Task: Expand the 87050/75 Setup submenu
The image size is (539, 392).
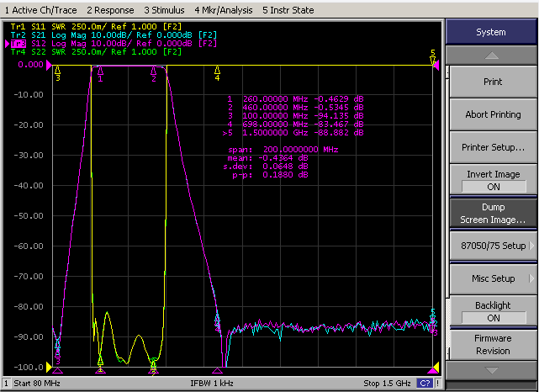Action: click(x=494, y=246)
